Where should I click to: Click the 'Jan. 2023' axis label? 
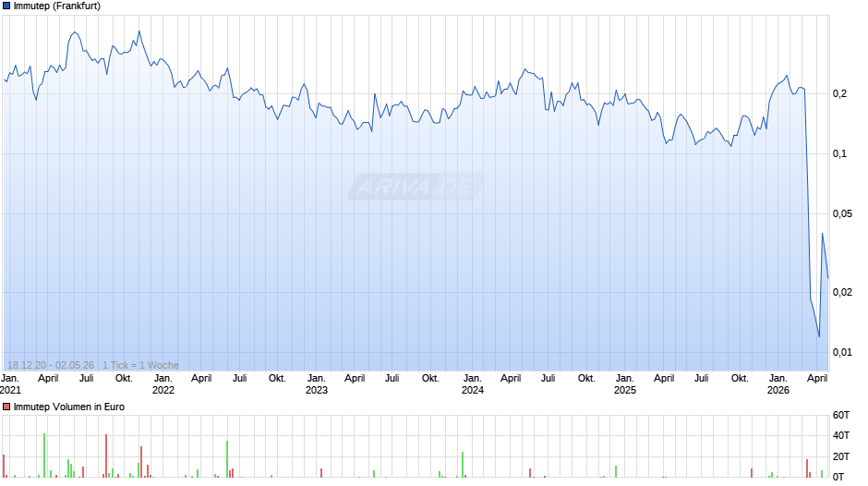(x=317, y=384)
